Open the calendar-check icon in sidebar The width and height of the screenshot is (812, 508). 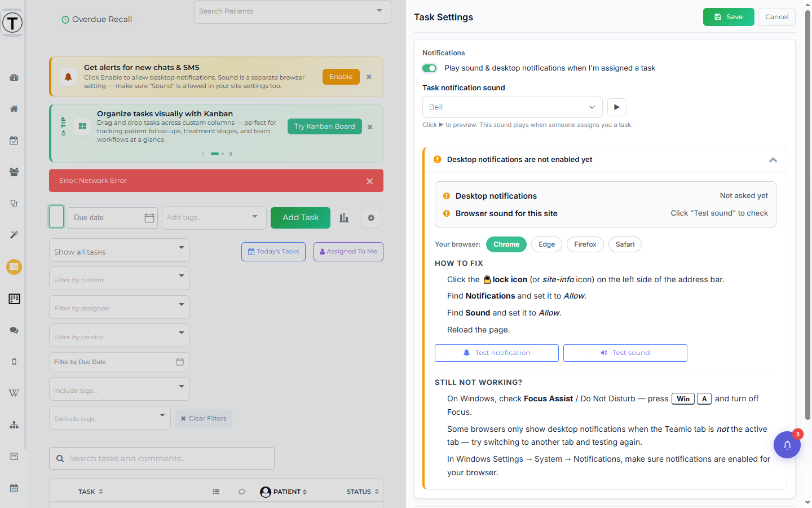pos(14,141)
